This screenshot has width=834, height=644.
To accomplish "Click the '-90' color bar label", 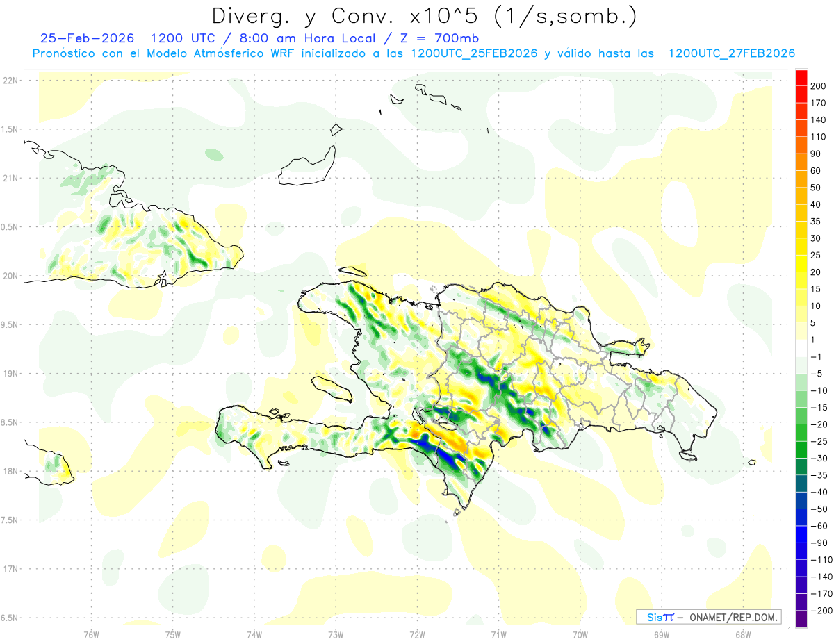I will 820,543.
